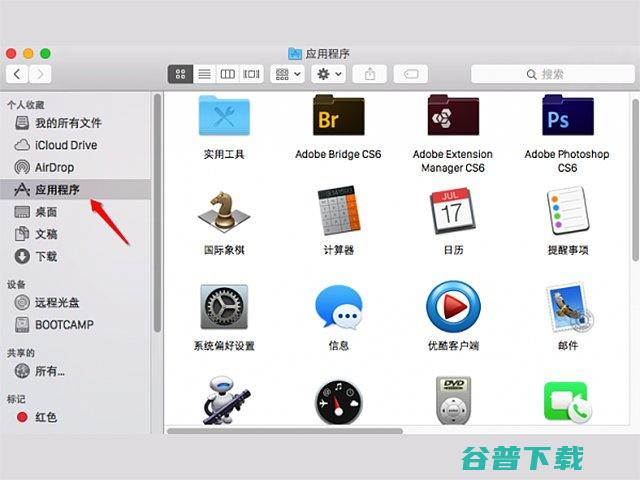Open the Adobe Photoshop CS6 folder
The width and height of the screenshot is (640, 480).
(567, 121)
